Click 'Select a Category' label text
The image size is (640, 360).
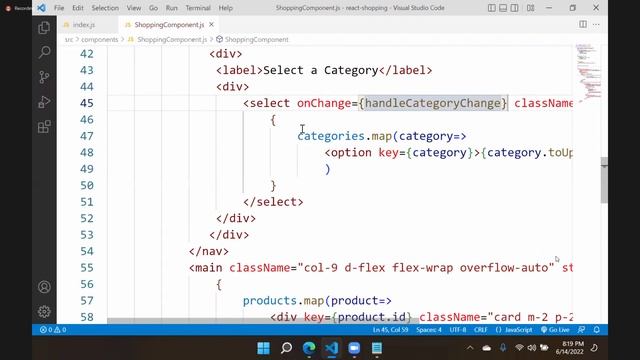point(321,70)
